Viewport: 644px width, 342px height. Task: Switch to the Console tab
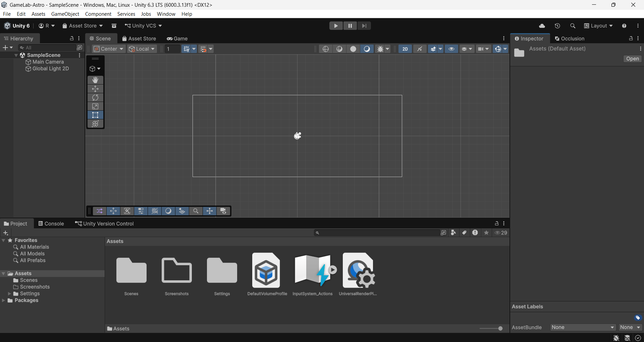(x=51, y=224)
